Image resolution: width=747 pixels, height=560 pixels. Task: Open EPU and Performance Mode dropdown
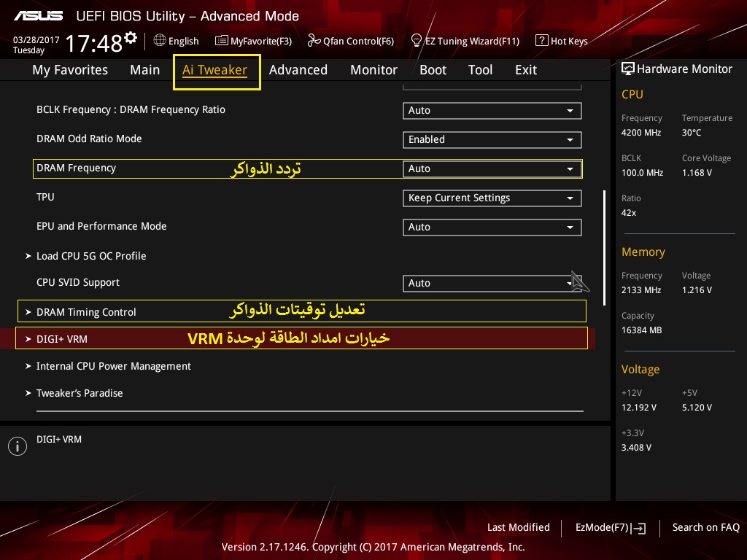(x=492, y=227)
